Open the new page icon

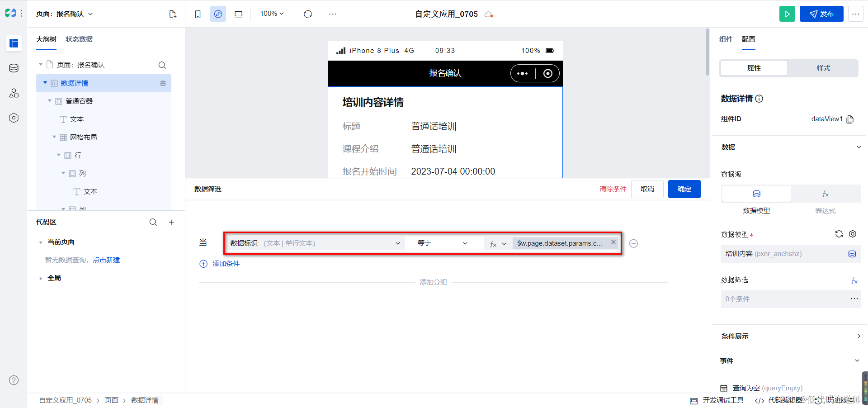173,14
